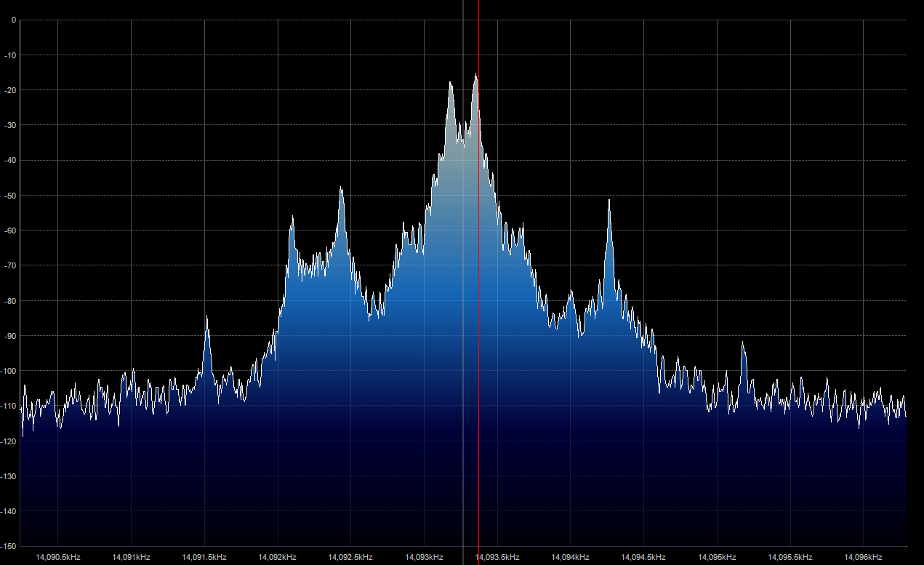Click the -150 dB level label

[x=9, y=546]
